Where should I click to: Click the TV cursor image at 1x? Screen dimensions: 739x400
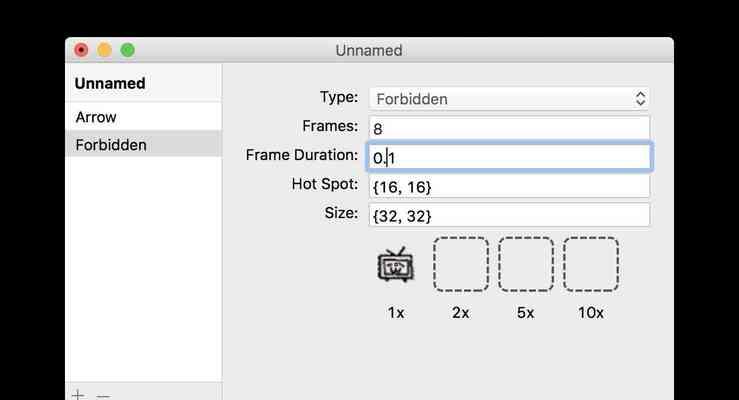point(395,265)
